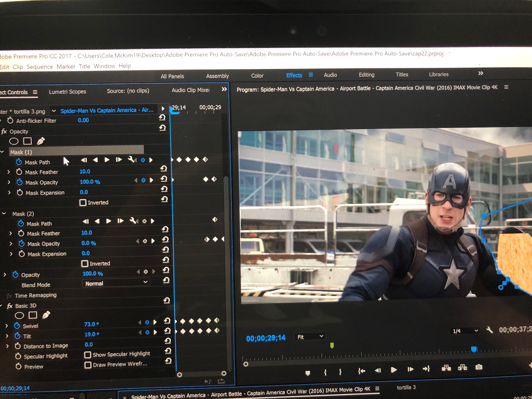Toggle animation stopwatch for Mask (1) Mask Opacity

tap(20, 182)
